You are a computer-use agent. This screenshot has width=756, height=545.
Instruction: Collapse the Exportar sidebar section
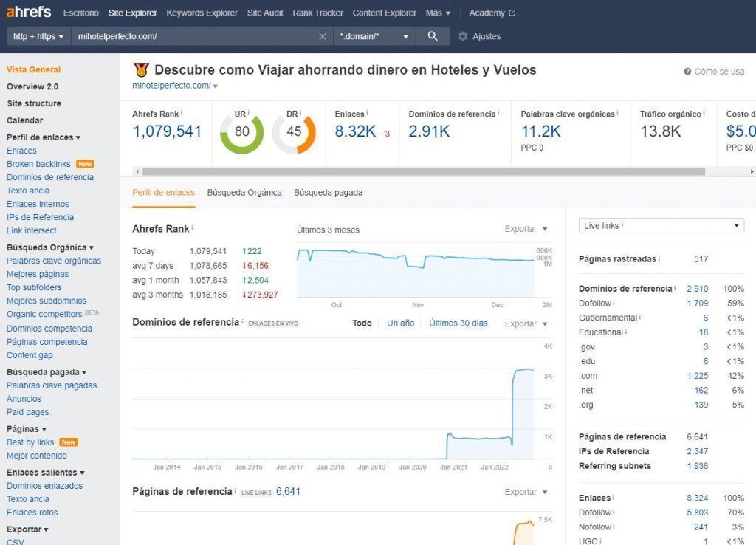27,529
